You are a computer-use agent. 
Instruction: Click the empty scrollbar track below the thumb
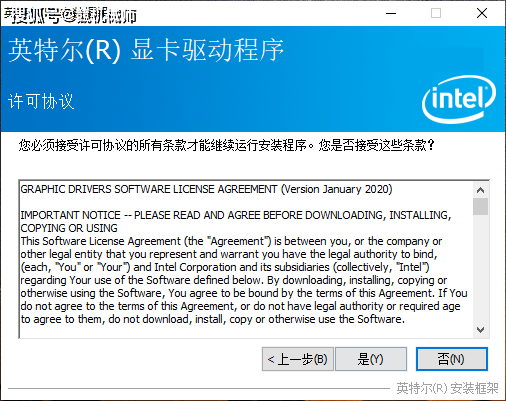click(x=480, y=268)
